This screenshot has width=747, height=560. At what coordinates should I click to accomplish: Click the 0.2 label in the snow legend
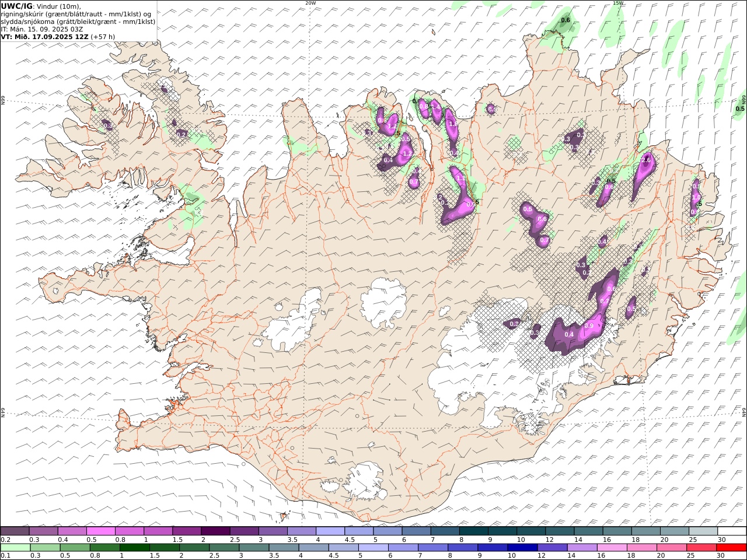tap(5, 540)
